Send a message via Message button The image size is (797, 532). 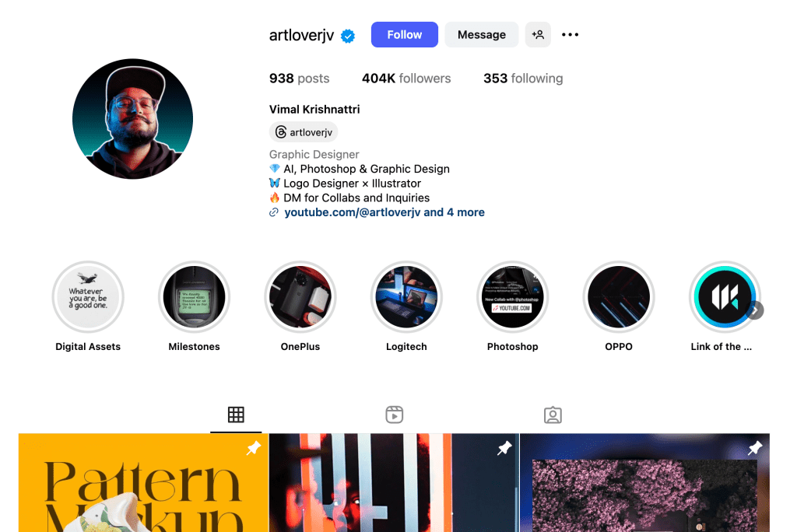(x=481, y=34)
